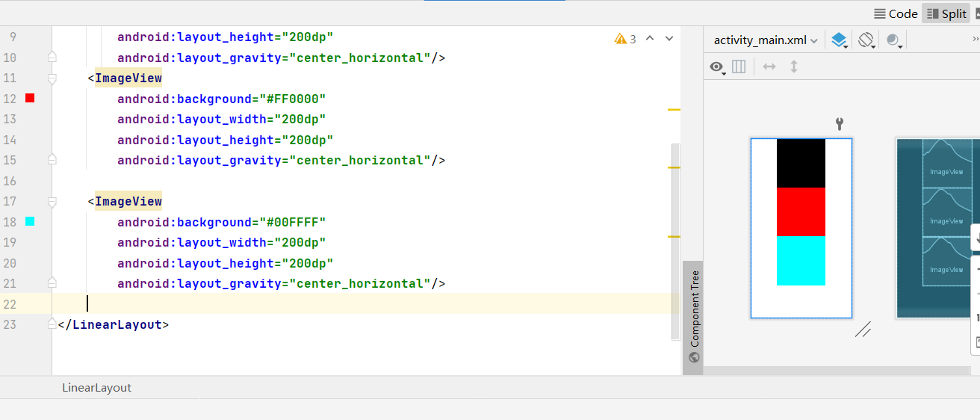Click the ImageView tag name on line 17
The width and height of the screenshot is (980, 420).
pos(128,201)
